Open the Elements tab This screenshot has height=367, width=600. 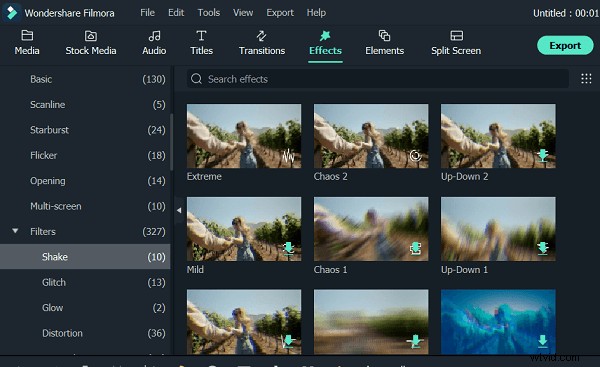tap(385, 42)
